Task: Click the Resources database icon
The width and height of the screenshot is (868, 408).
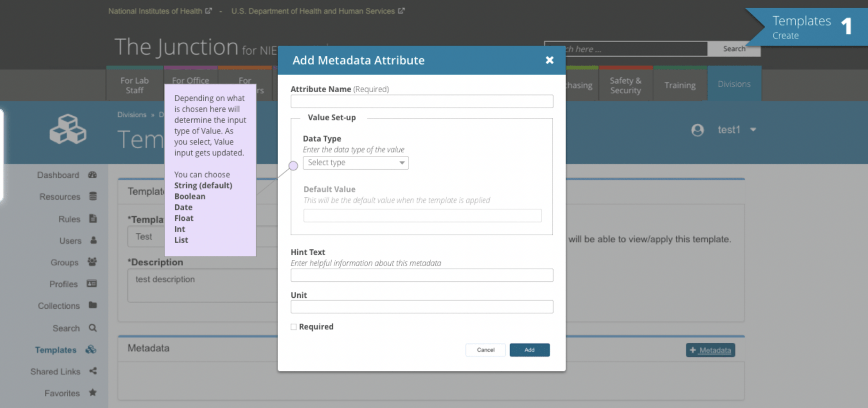Action: click(93, 196)
